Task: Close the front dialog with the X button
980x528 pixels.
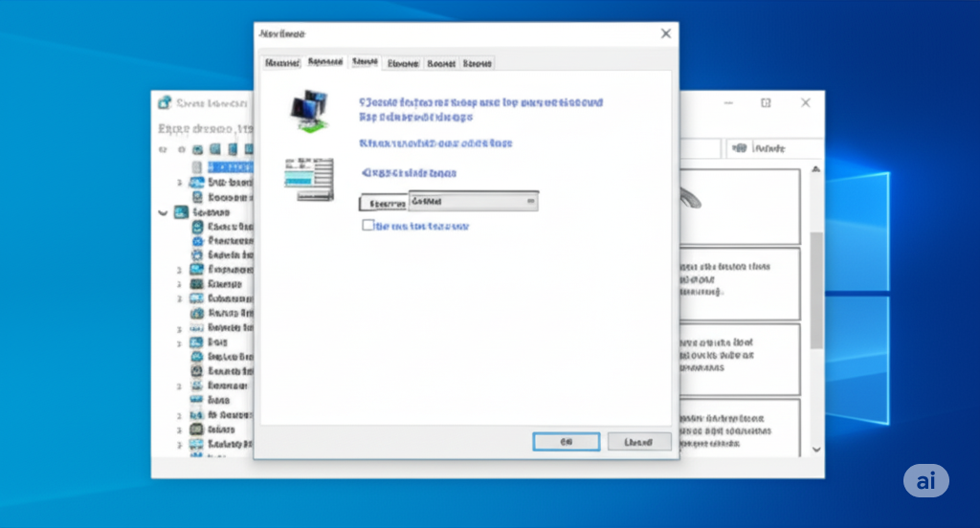Action: pyautogui.click(x=666, y=33)
